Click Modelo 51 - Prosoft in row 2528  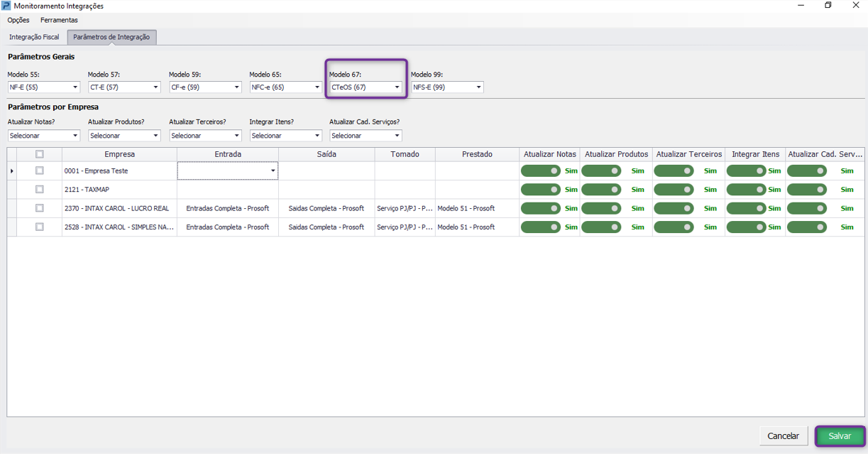(x=477, y=227)
